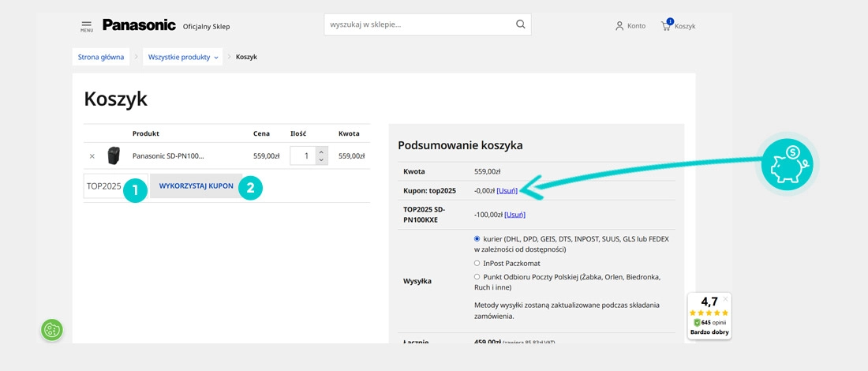Increase quantity with the up arrow
868x371 pixels.
320,151
